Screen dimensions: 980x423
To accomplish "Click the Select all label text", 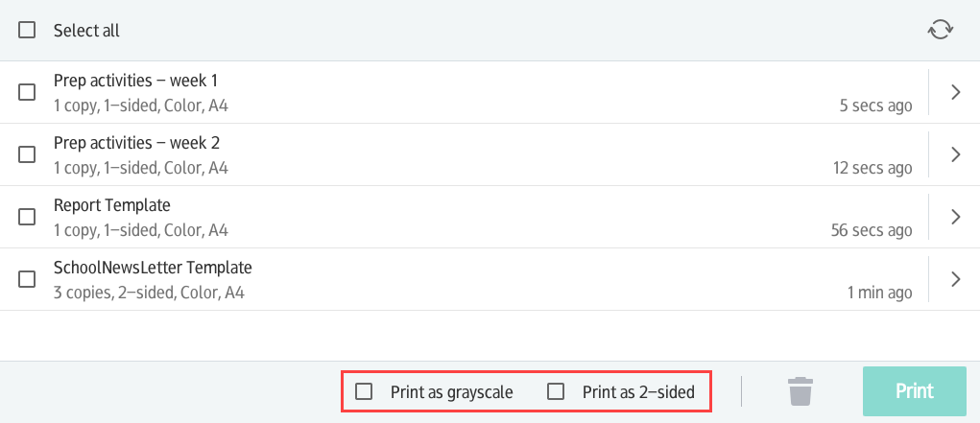I will [86, 31].
